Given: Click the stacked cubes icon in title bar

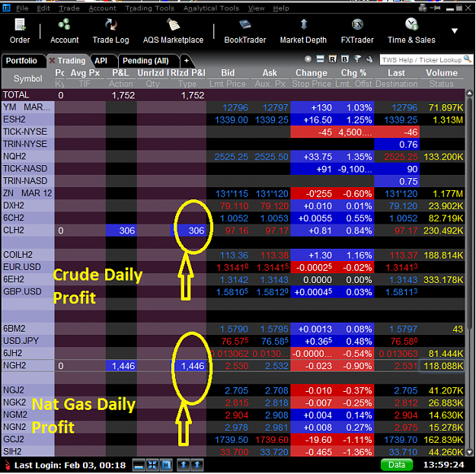Looking at the screenshot, I should (423, 8).
